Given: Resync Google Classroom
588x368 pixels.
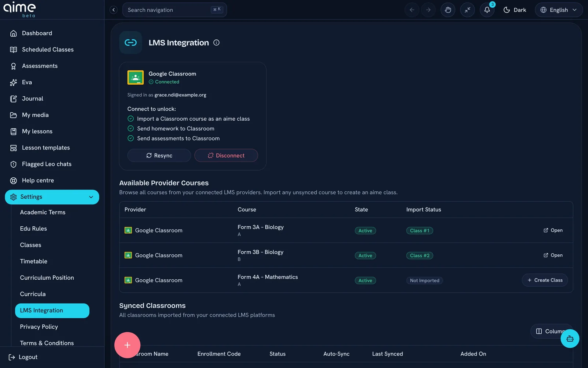Looking at the screenshot, I should tap(159, 156).
